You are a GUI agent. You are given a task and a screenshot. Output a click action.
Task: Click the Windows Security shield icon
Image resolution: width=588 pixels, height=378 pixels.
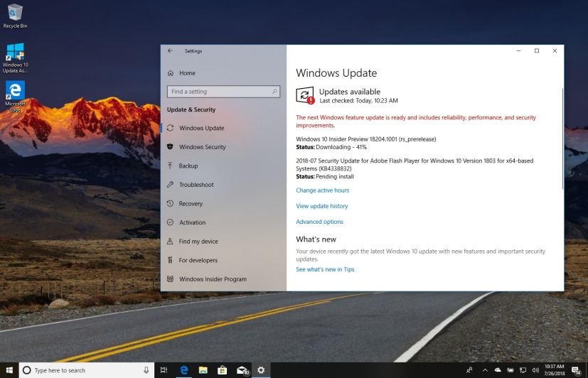point(170,146)
